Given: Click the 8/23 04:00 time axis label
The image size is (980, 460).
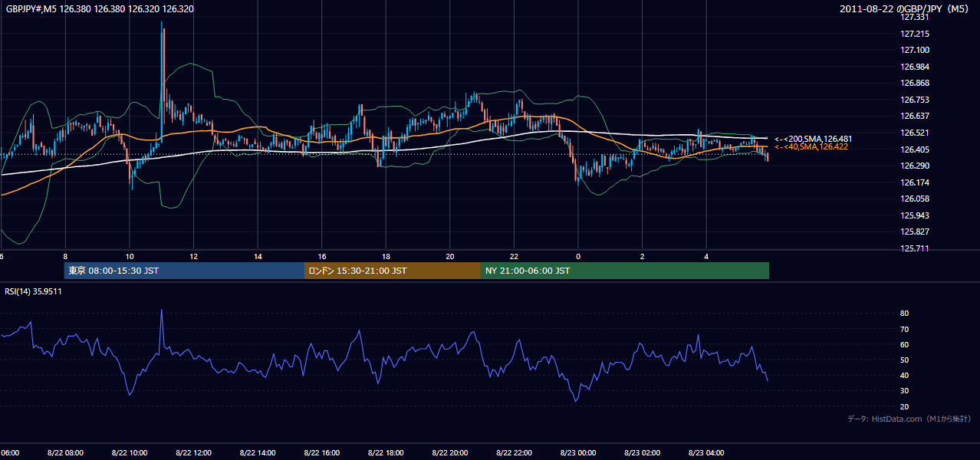Looking at the screenshot, I should tap(706, 453).
